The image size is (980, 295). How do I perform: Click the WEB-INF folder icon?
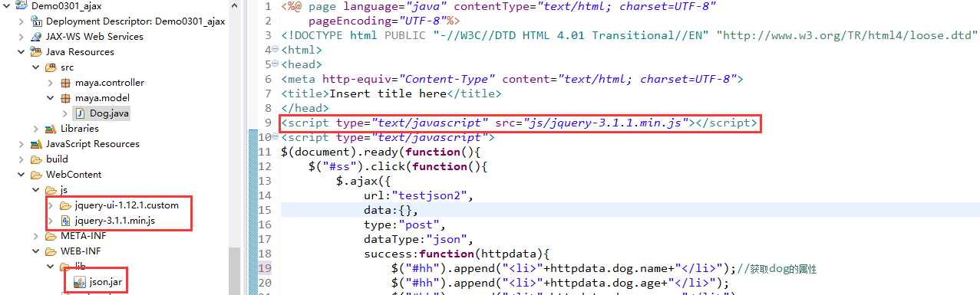click(x=51, y=251)
